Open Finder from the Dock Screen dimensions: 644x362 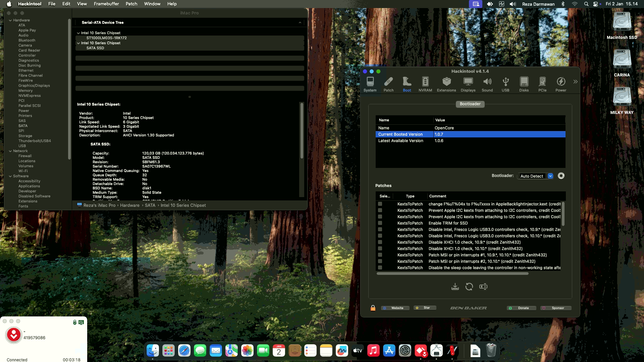(x=153, y=351)
